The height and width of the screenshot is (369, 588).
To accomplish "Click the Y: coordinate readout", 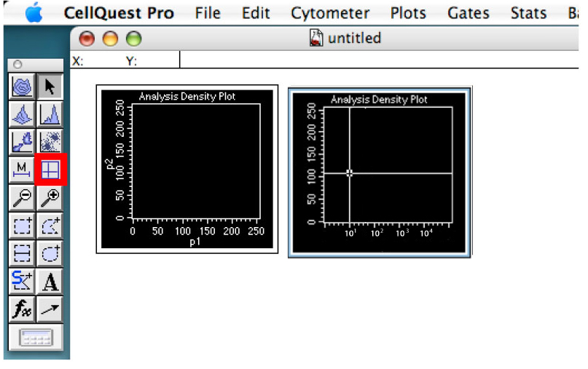I will tap(131, 61).
